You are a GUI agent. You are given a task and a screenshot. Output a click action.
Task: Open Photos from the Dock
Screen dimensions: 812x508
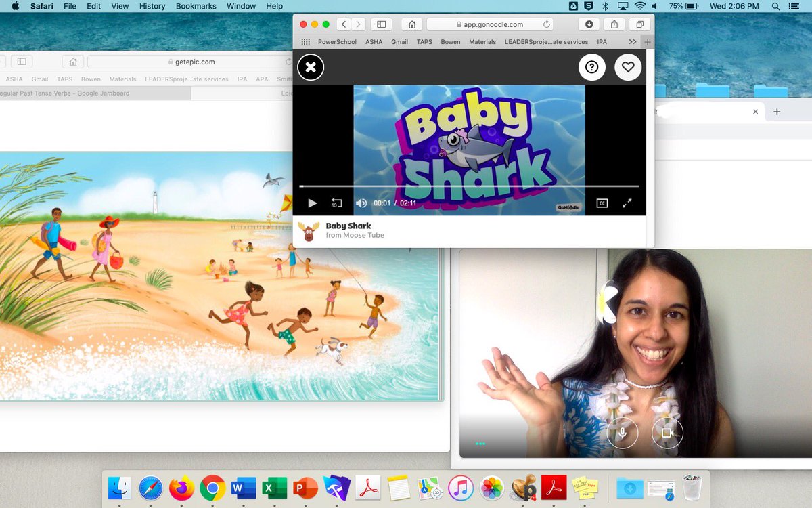(x=492, y=488)
